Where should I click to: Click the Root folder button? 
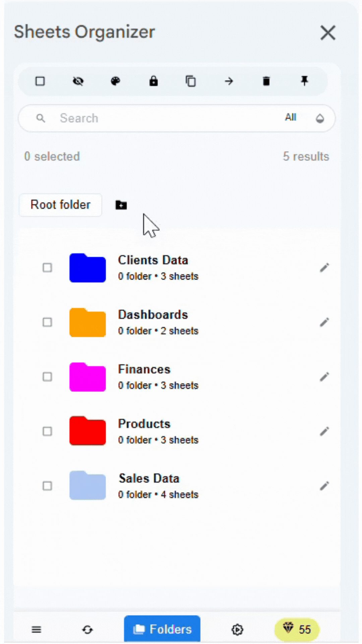click(60, 205)
